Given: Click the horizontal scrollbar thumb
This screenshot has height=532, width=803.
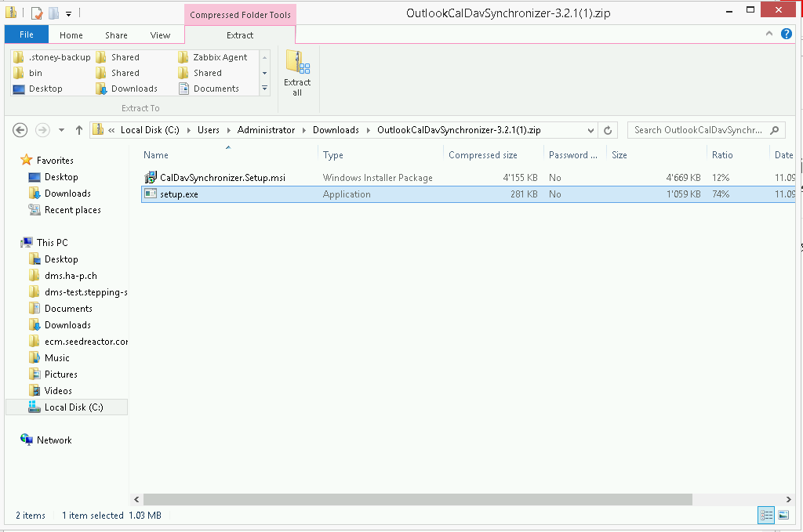Looking at the screenshot, I should click(x=417, y=499).
